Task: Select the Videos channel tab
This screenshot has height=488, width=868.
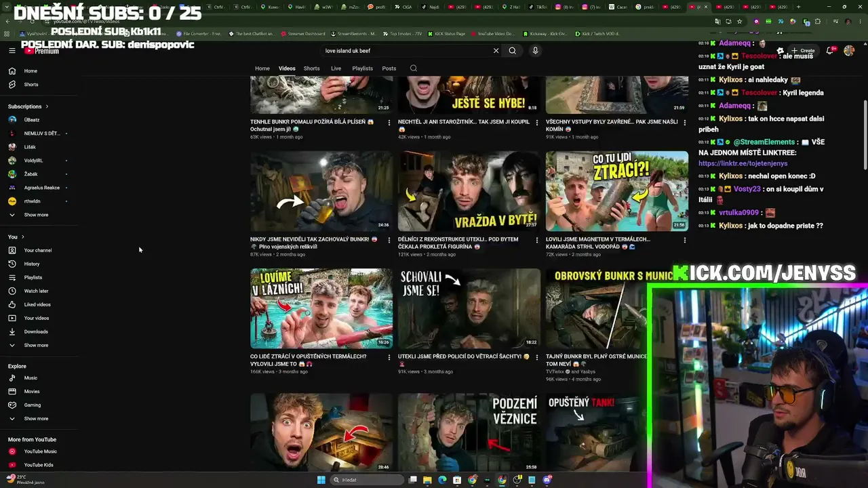Action: click(287, 68)
